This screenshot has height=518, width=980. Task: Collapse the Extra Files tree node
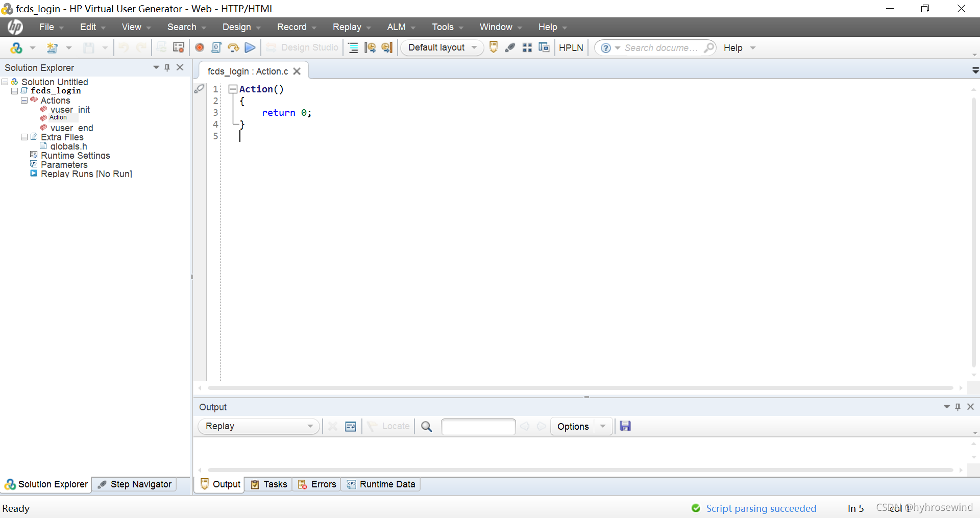(24, 137)
